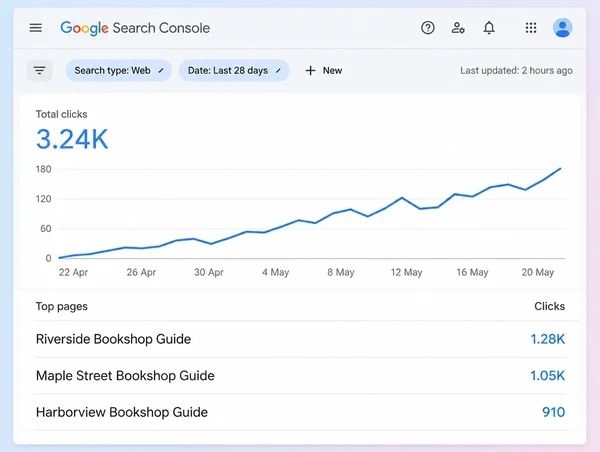Click the 4 May axis label

[x=276, y=272]
